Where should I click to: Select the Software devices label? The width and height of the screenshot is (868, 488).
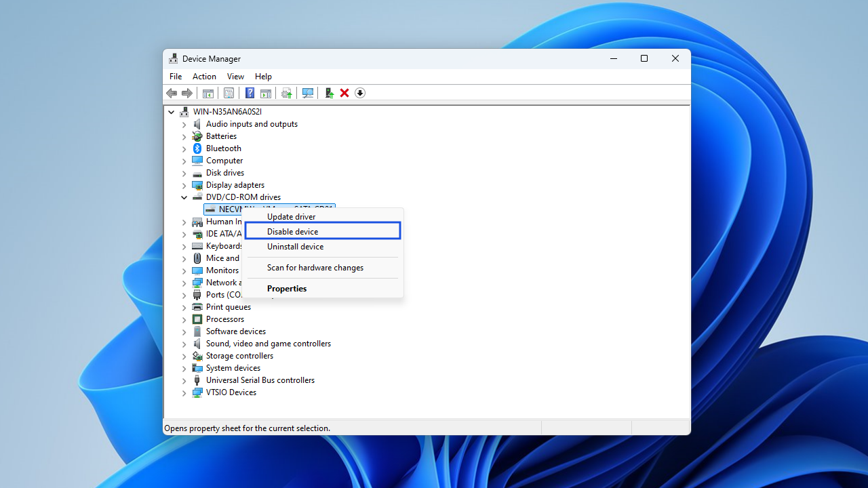tap(236, 331)
